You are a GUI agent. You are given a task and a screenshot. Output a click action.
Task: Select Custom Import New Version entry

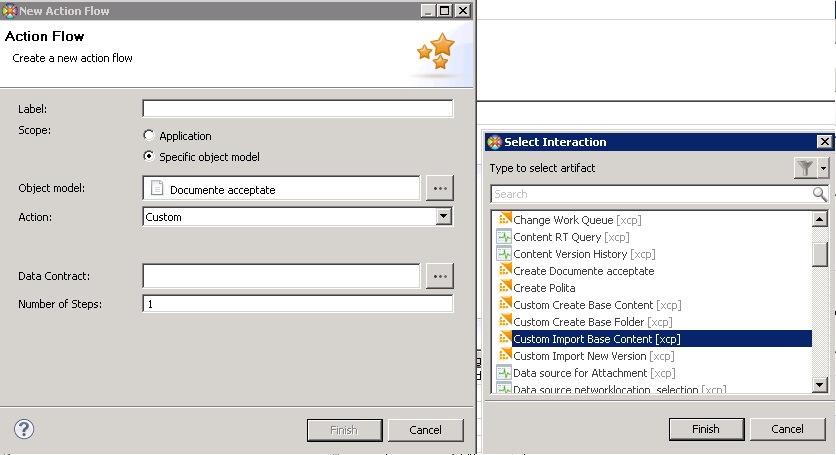pyautogui.click(x=593, y=356)
